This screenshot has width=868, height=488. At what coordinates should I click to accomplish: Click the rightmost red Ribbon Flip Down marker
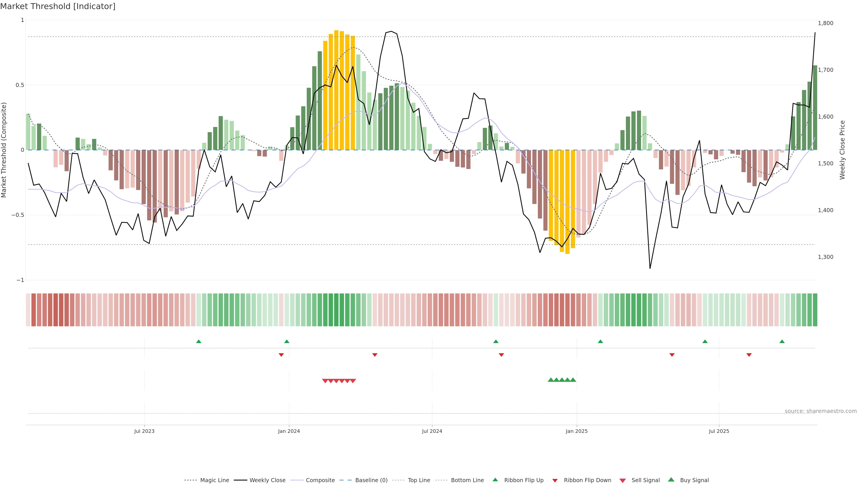coord(749,355)
